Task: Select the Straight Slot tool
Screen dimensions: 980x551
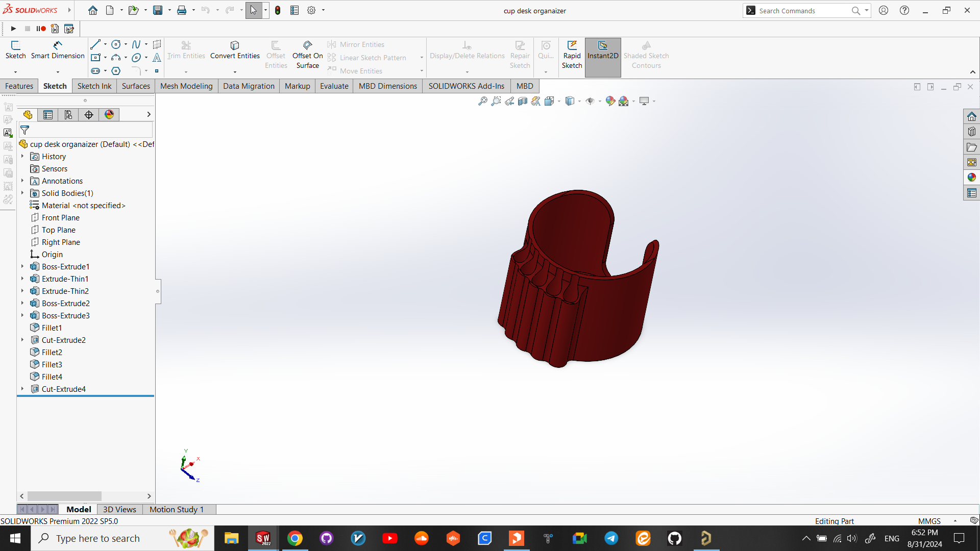Action: (x=95, y=71)
